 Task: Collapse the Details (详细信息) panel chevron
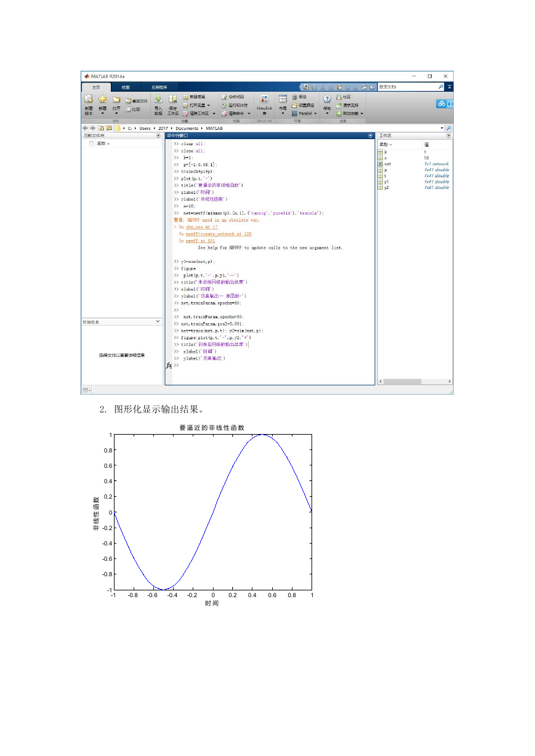pos(158,321)
